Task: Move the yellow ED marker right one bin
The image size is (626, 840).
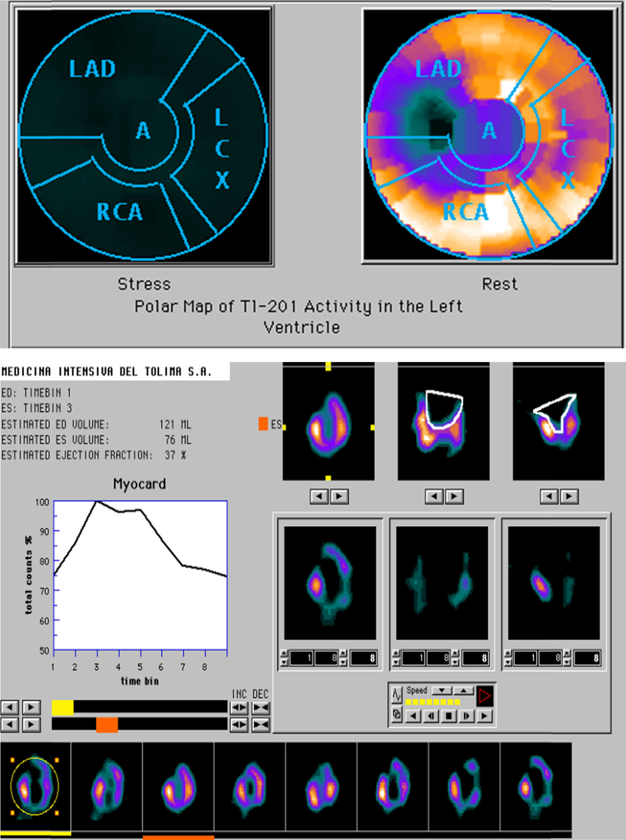Action: coord(31,708)
